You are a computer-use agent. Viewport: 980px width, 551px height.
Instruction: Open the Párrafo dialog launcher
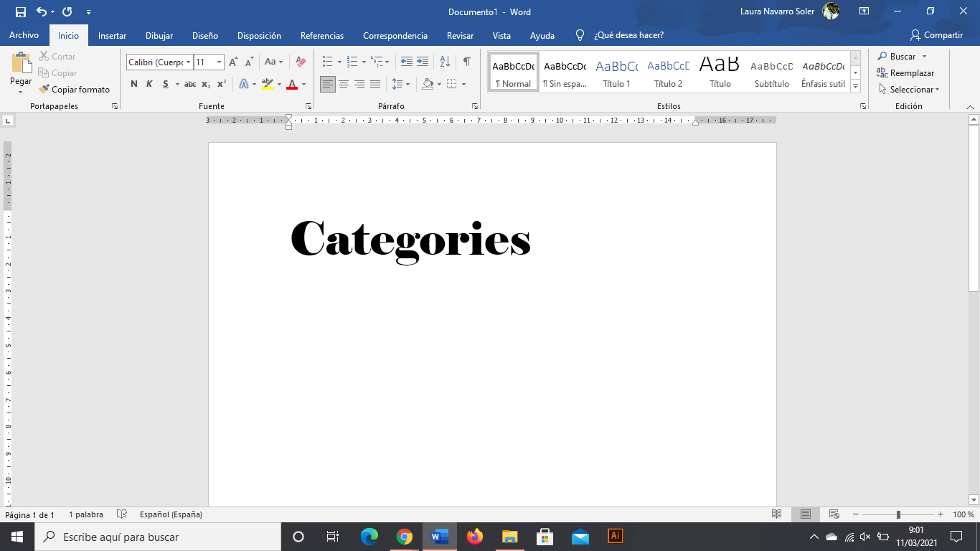pyautogui.click(x=475, y=106)
